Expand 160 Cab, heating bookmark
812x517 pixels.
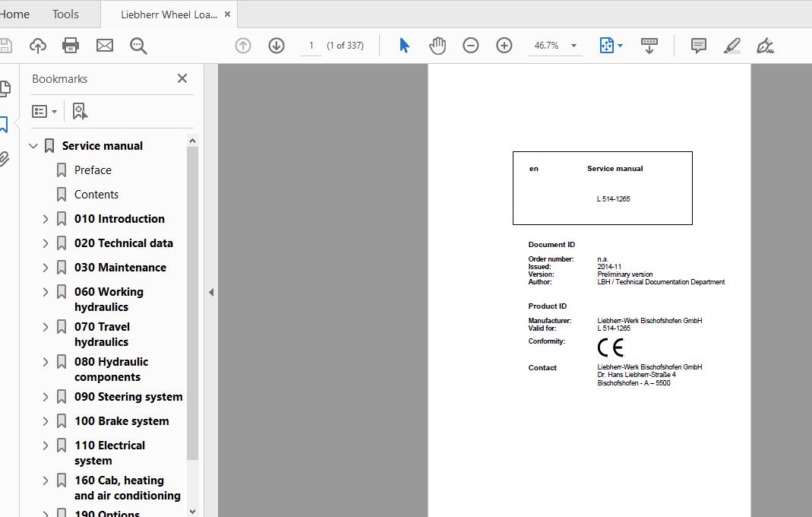pos(46,481)
